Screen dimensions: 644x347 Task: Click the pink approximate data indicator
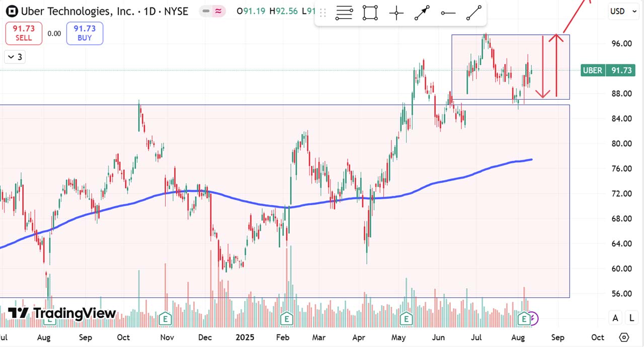(x=219, y=11)
